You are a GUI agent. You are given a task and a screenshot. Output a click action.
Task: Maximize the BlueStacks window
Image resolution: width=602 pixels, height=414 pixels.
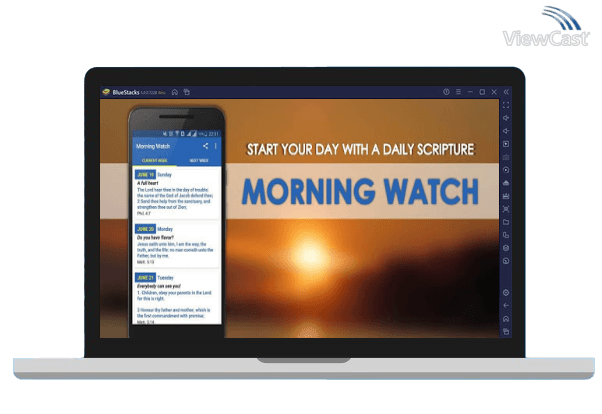coord(482,92)
